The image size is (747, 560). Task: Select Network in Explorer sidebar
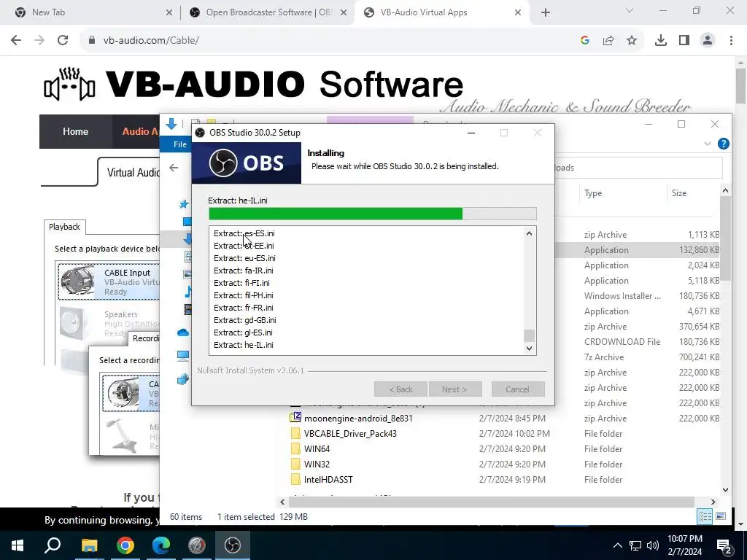[183, 379]
